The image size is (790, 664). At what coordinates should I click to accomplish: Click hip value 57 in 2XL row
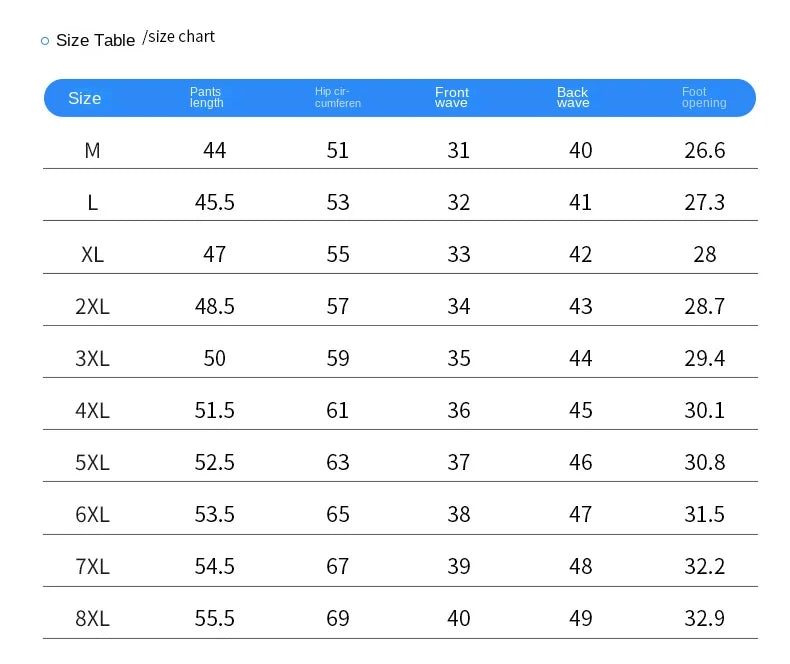coord(338,306)
